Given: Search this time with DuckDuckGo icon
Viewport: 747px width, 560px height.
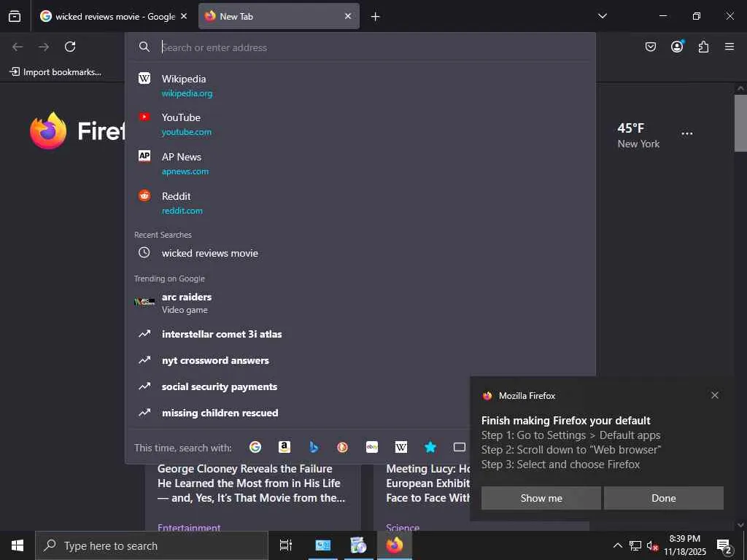Looking at the screenshot, I should 343,447.
